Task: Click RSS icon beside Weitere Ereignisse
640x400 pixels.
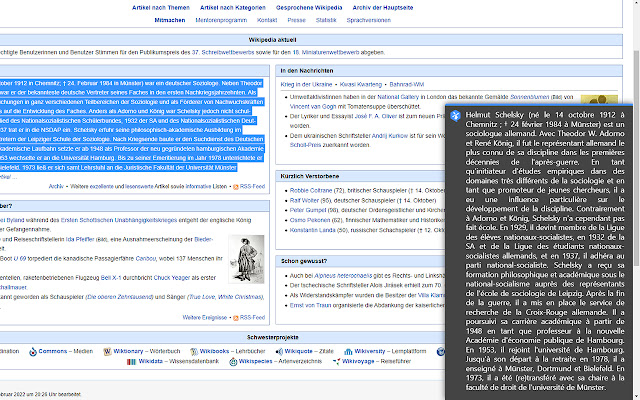Action: [236, 318]
